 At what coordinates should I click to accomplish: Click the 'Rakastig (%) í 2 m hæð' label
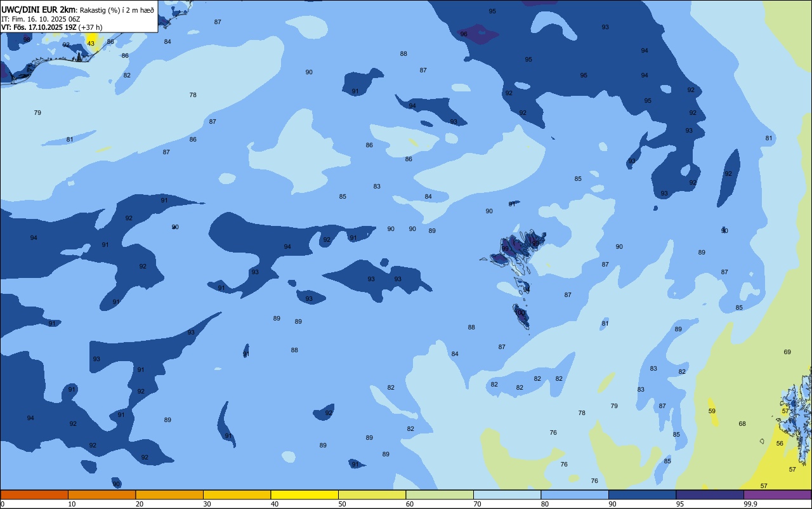click(117, 10)
